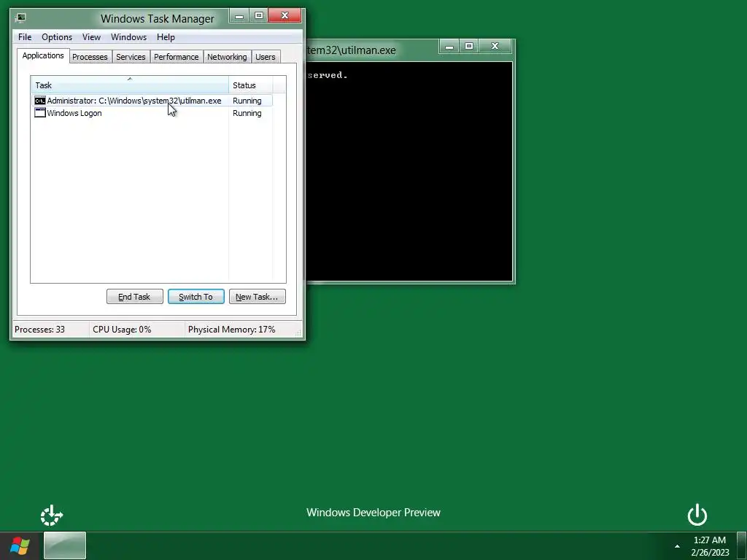747x560 pixels.
Task: Switch to the Users tab
Action: pyautogui.click(x=266, y=57)
